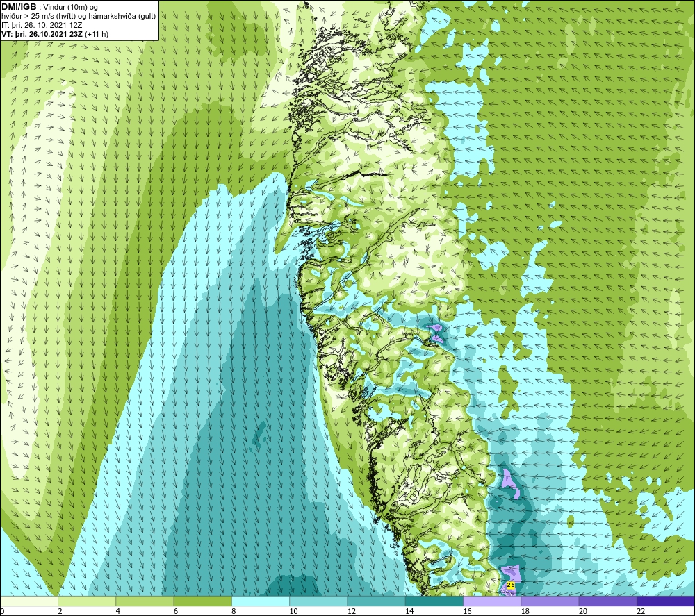695x616 pixels.
Task: Click the scale label '22'
Action: pos(641,611)
